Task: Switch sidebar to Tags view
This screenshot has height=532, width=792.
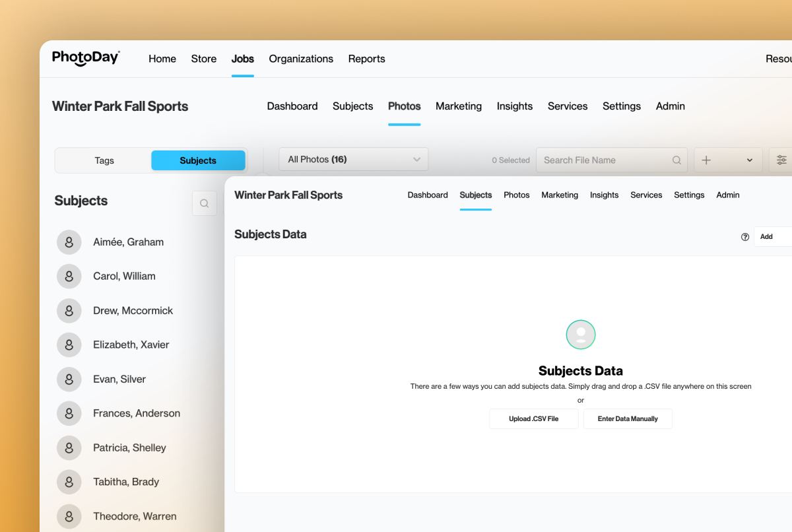Action: pos(104,160)
